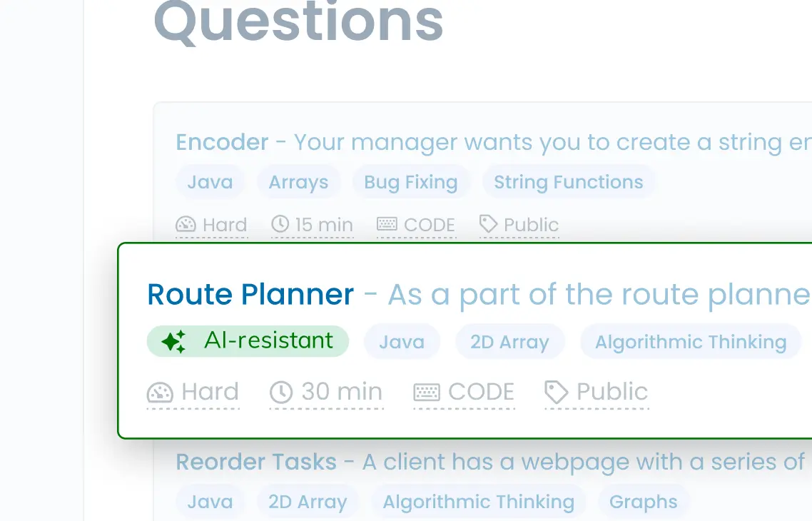Viewport: 812px width, 521px height.
Task: Click the Route Planner keyboard CODE icon
Action: (x=427, y=393)
